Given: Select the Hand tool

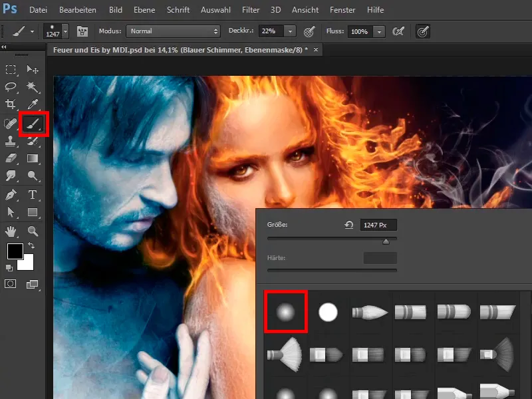Looking at the screenshot, I should click(x=11, y=231).
